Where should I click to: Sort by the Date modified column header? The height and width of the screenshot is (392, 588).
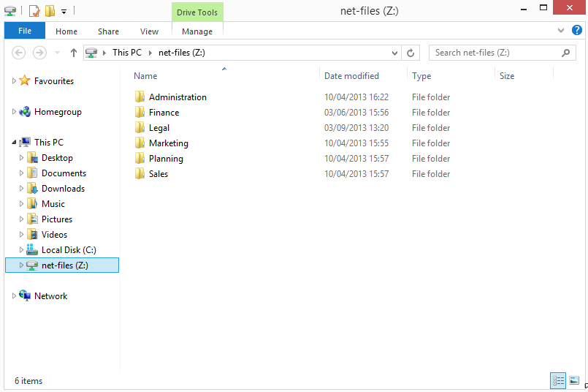(x=351, y=76)
